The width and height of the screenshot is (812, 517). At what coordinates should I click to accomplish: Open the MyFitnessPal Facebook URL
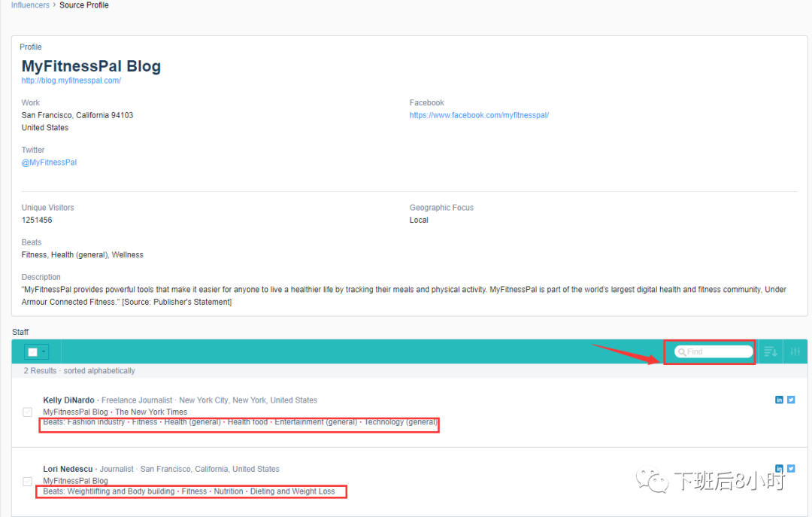(479, 115)
